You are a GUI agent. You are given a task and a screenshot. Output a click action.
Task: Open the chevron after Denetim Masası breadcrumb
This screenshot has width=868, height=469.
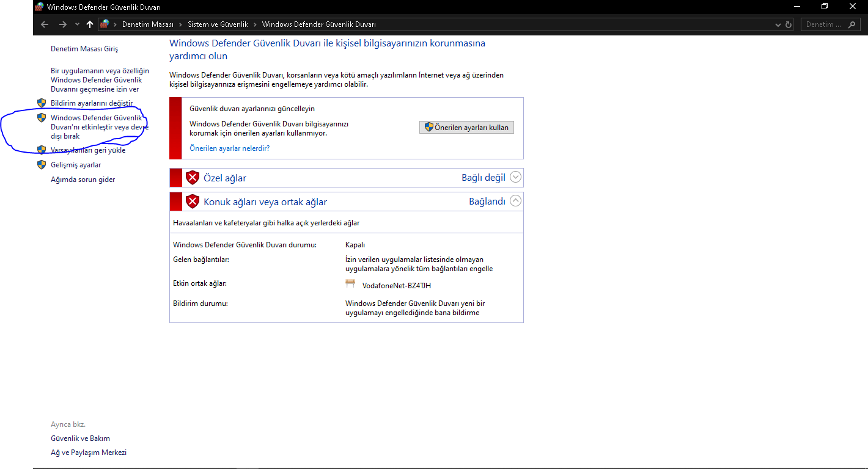point(180,24)
